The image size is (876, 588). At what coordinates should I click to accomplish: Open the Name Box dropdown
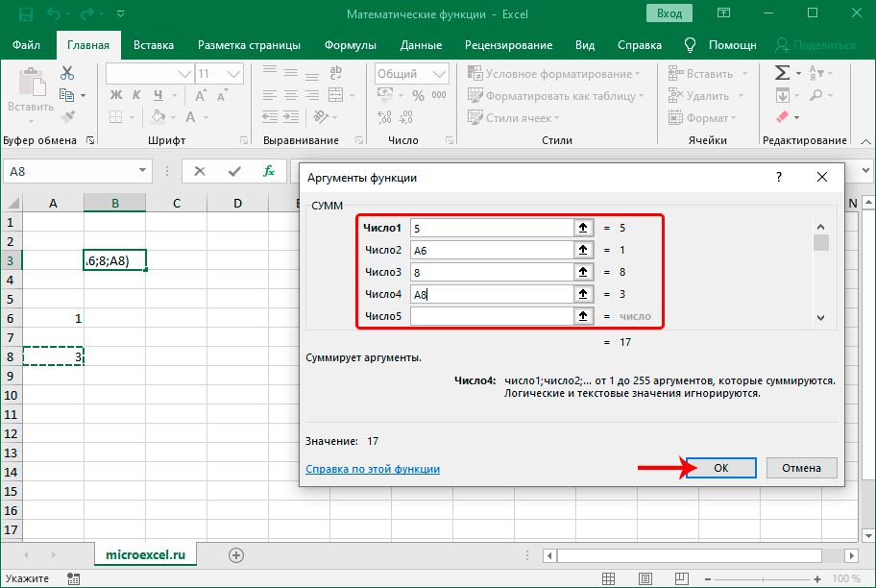pos(143,171)
